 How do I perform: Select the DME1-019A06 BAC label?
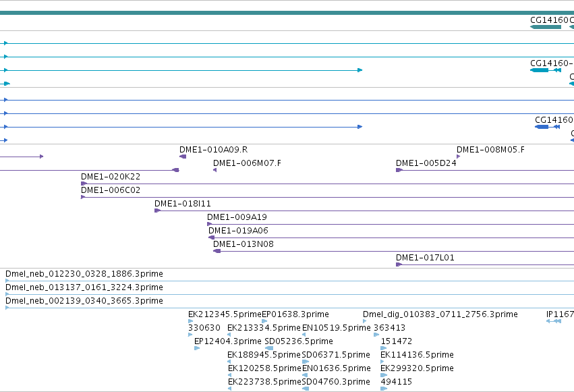coord(238,231)
